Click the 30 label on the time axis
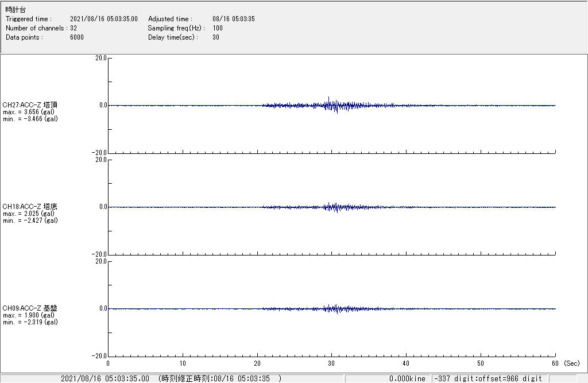 [331, 363]
